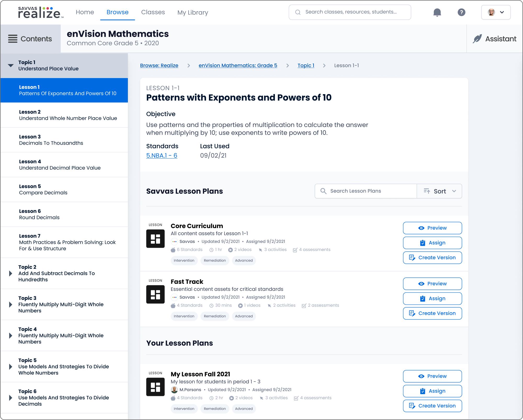The image size is (523, 420).
Task: Preview the Core Curriculum lesson
Action: (x=433, y=228)
